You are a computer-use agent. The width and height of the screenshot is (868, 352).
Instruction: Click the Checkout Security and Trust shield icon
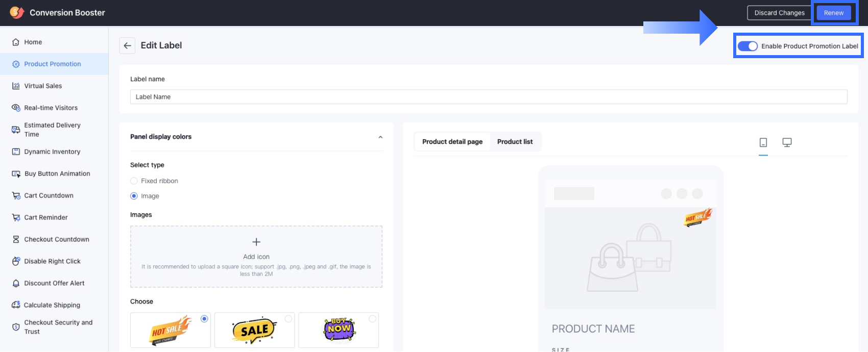point(16,327)
